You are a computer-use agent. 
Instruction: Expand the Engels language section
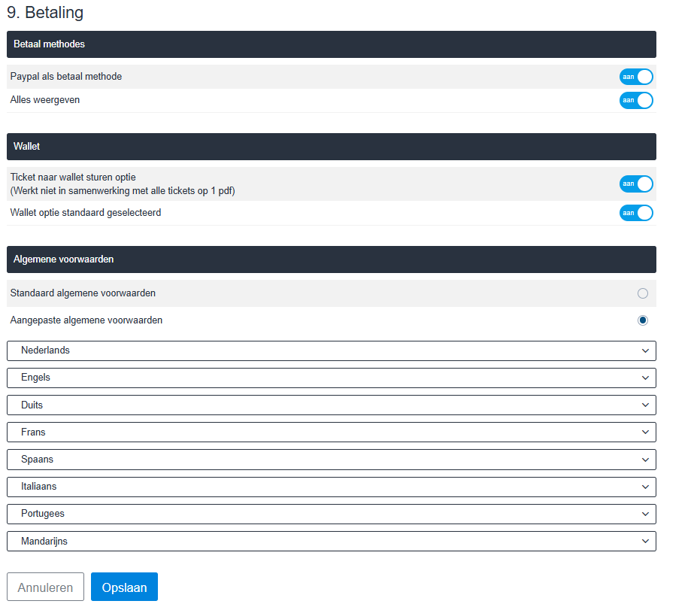coord(331,378)
